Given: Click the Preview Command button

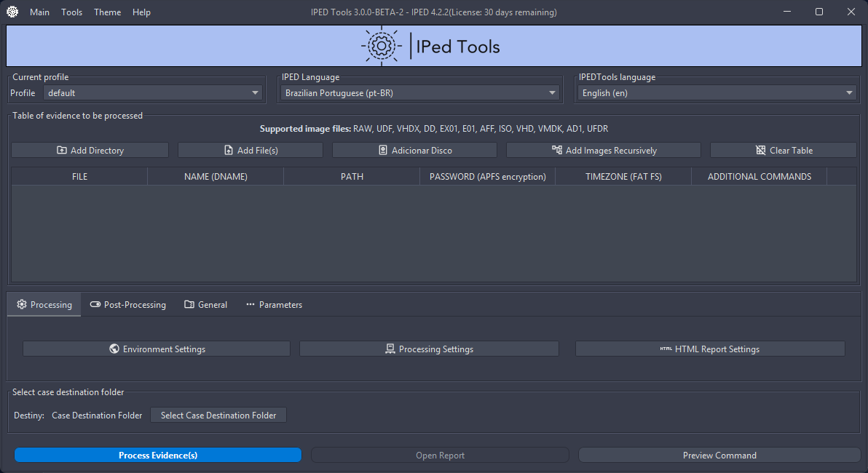Looking at the screenshot, I should point(719,456).
